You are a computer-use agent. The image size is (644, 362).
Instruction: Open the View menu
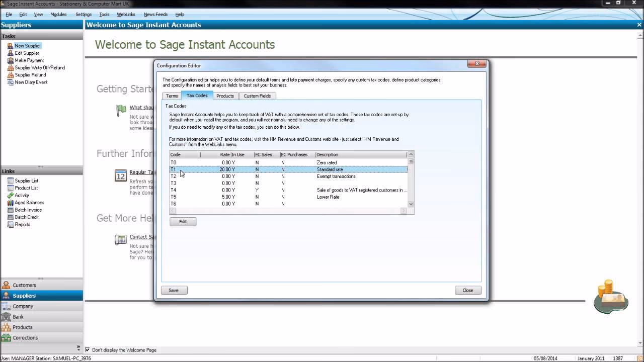pos(38,15)
